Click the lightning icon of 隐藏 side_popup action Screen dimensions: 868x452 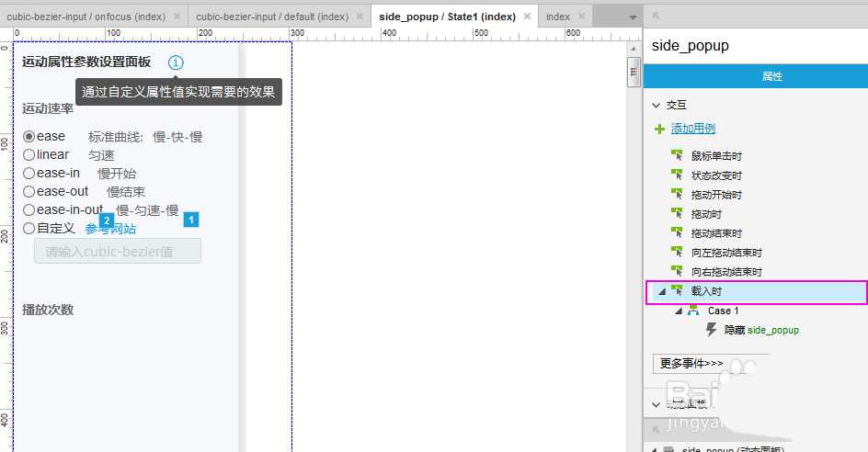(x=712, y=330)
